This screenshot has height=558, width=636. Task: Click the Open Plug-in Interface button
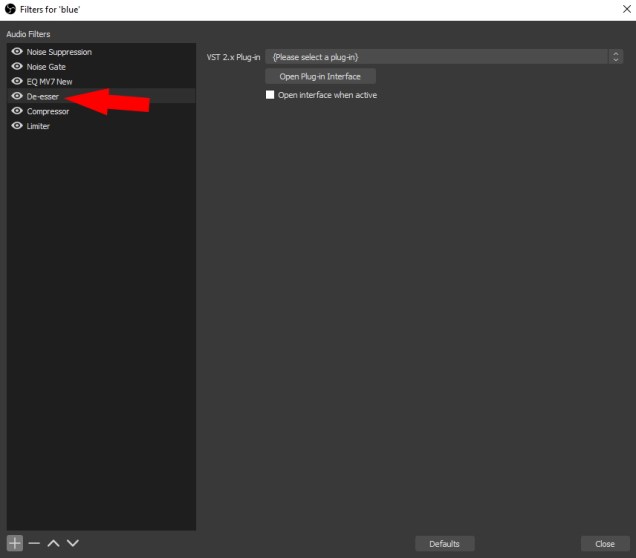pyautogui.click(x=320, y=76)
